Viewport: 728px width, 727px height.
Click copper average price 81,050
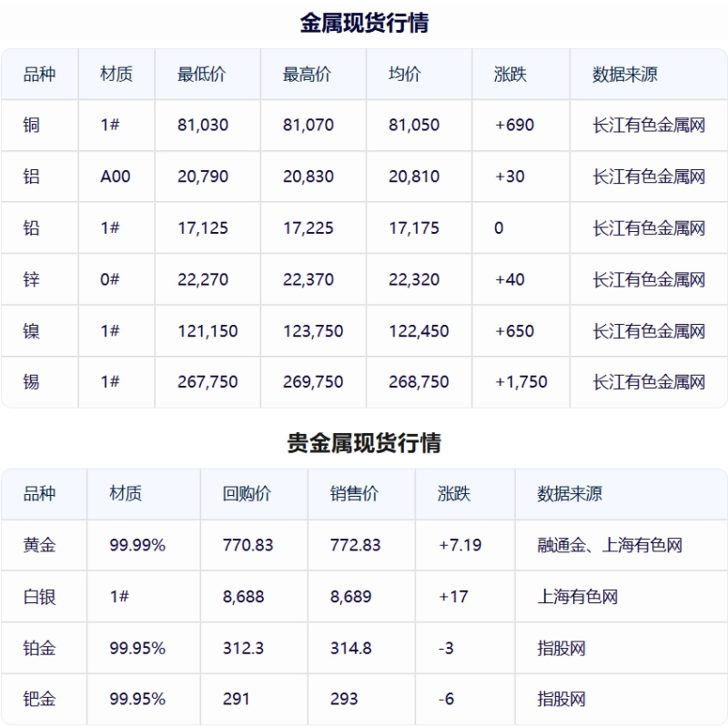tap(414, 125)
